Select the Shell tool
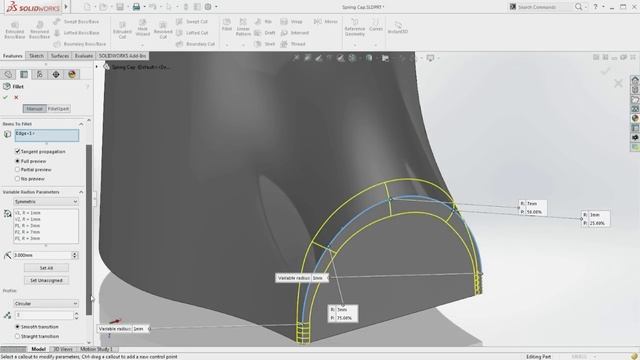 coord(264,44)
